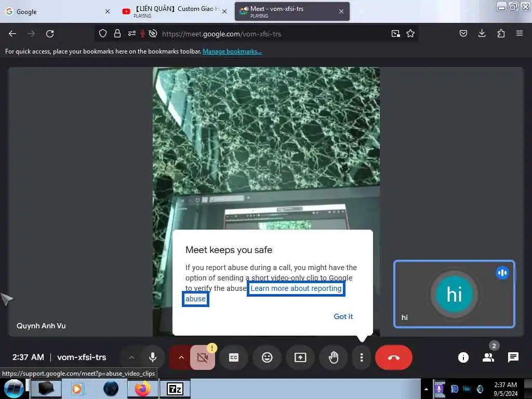The height and width of the screenshot is (399, 532).
Task: Raise hand using the hand icon
Action: [x=334, y=357]
